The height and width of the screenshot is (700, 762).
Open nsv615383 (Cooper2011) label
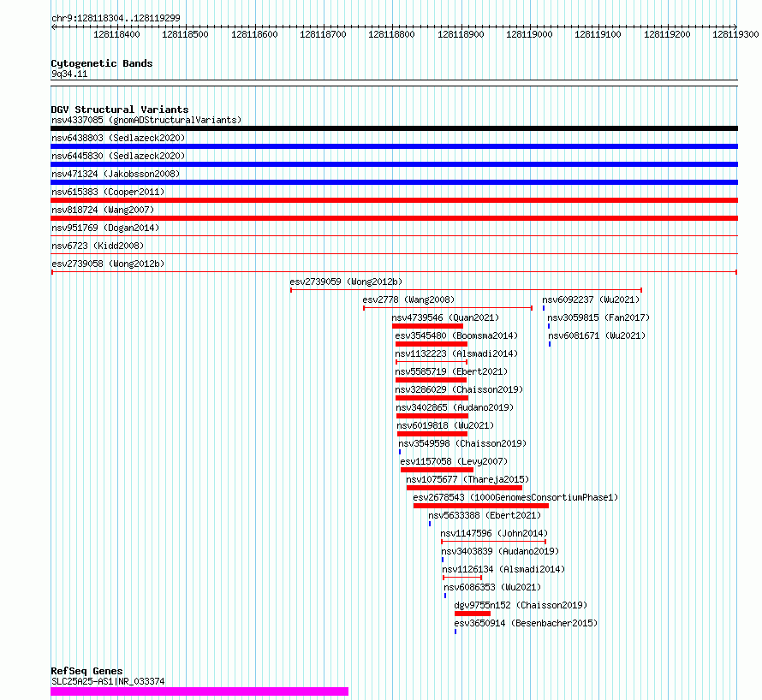pyautogui.click(x=108, y=192)
